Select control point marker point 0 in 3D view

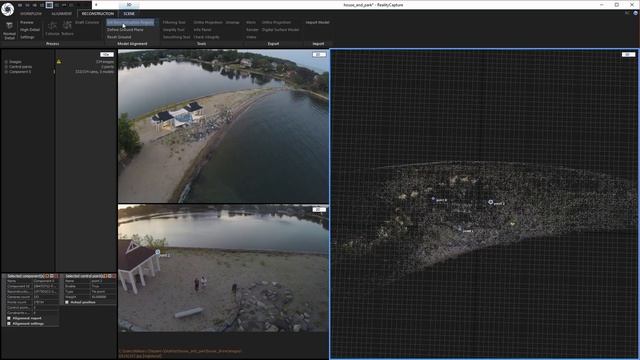(433, 199)
